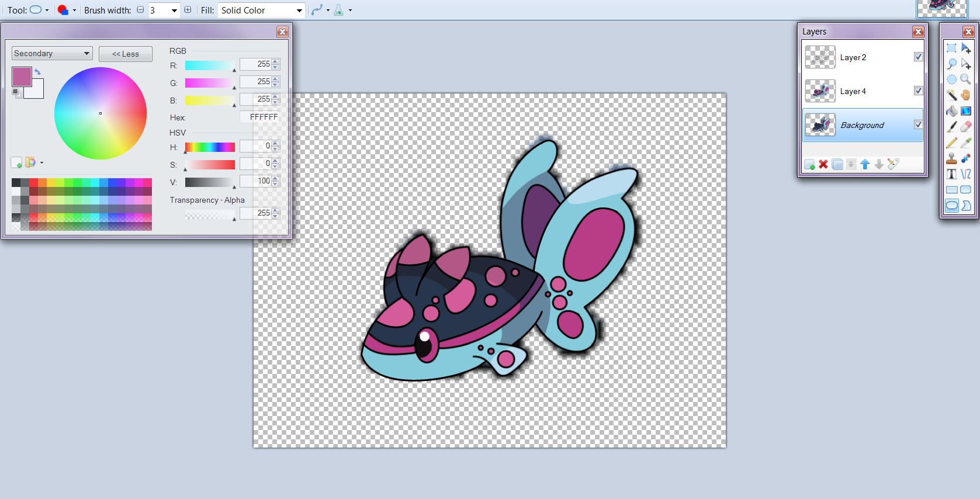This screenshot has width=980, height=499.
Task: Click the primary color swatch
Action: tap(22, 77)
